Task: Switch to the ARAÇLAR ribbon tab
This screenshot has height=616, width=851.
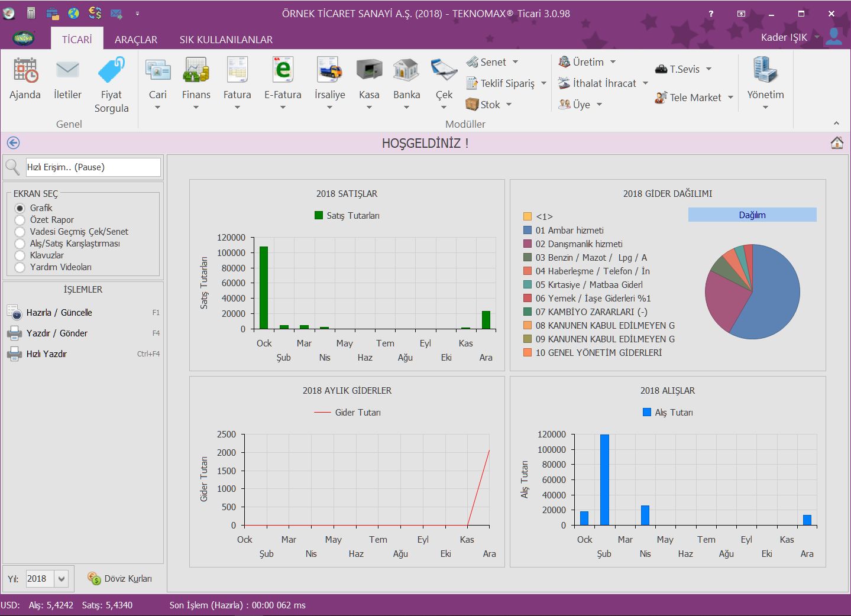Action: click(136, 40)
